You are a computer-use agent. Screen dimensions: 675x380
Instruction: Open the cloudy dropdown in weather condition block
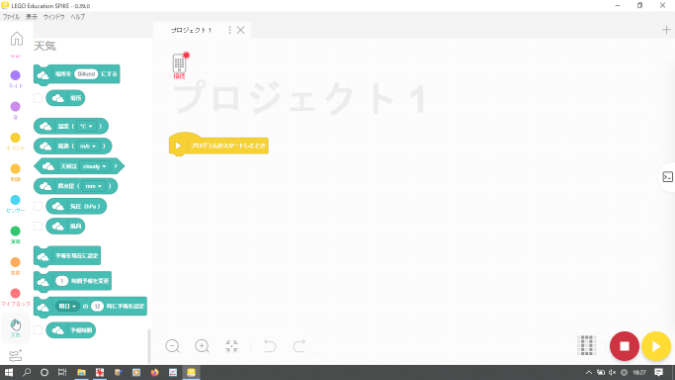tap(94, 166)
